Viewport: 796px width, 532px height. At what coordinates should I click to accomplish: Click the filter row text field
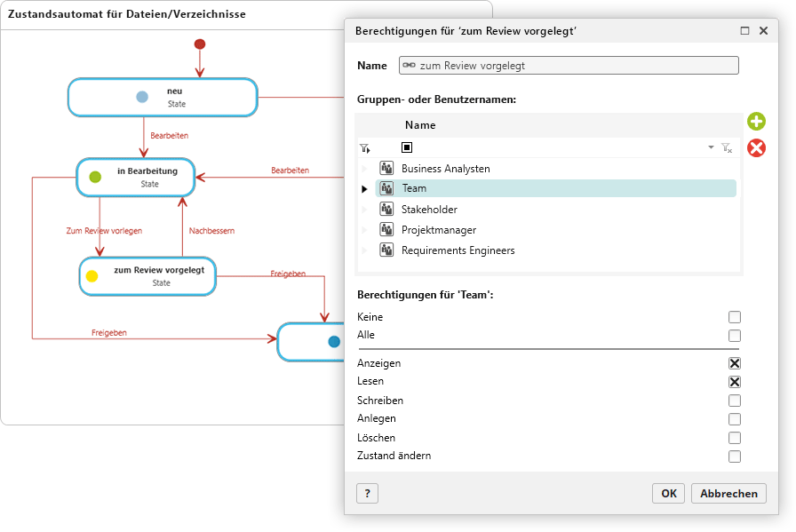click(559, 147)
